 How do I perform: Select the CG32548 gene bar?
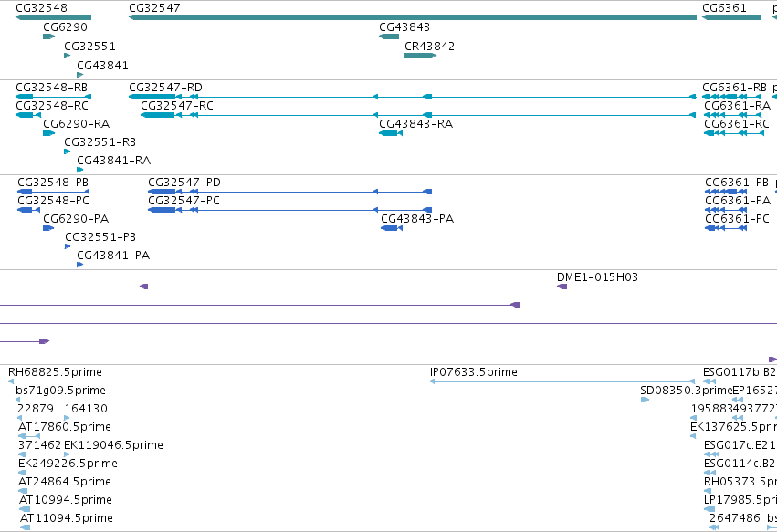(x=53, y=17)
